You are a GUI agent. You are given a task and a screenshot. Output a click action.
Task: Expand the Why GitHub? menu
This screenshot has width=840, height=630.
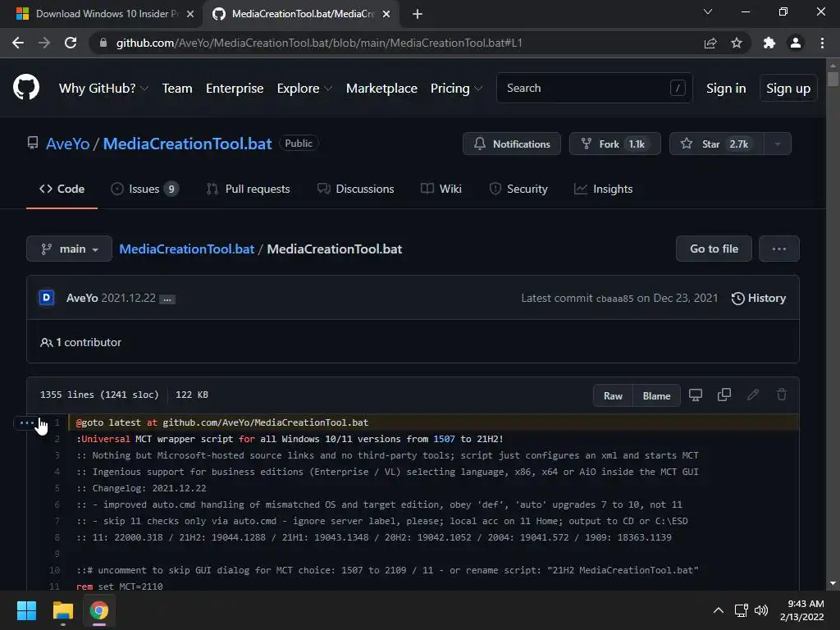(103, 89)
